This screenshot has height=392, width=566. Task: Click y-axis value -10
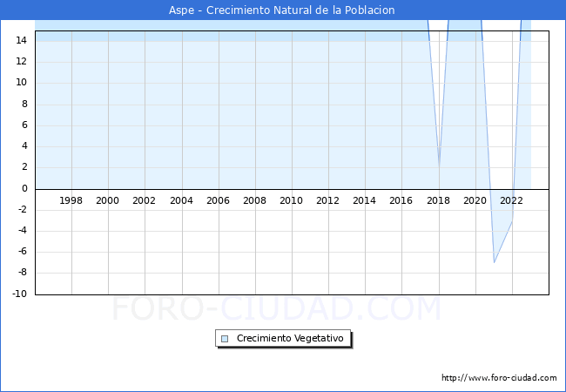(20, 294)
